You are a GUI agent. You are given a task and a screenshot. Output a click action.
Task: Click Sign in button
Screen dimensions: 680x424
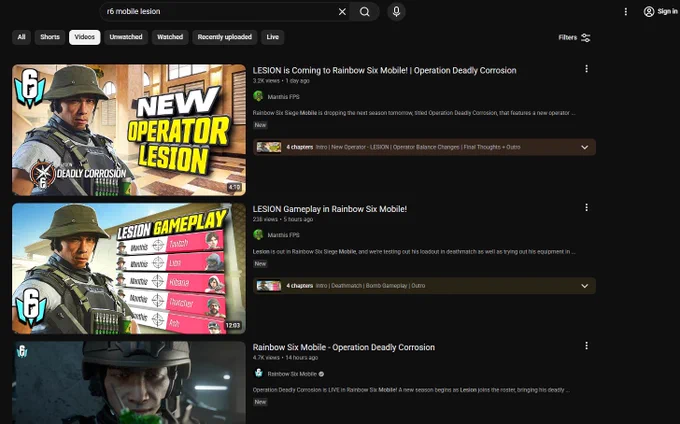coord(660,12)
